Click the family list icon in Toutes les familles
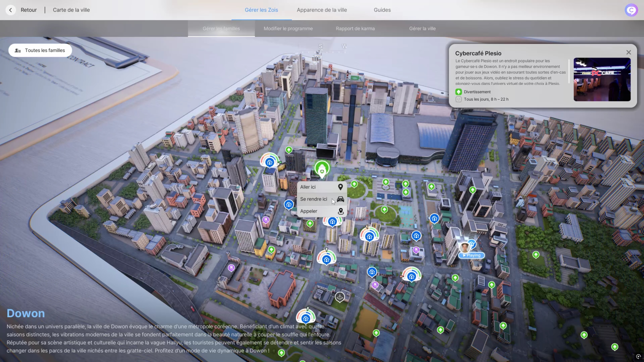The height and width of the screenshot is (362, 644). 18,50
